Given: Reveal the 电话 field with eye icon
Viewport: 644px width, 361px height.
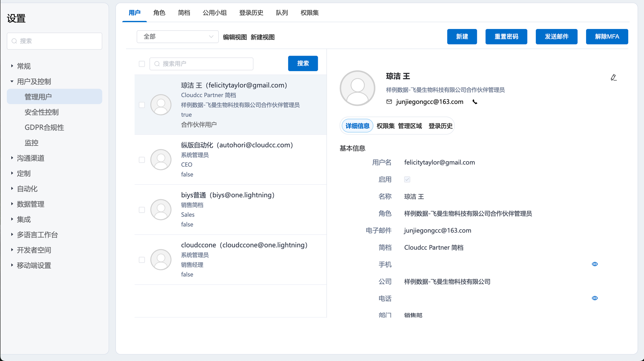Looking at the screenshot, I should pos(595,298).
